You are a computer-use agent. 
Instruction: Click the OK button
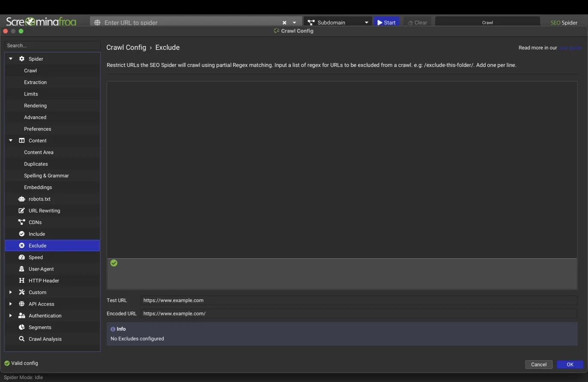coord(570,365)
